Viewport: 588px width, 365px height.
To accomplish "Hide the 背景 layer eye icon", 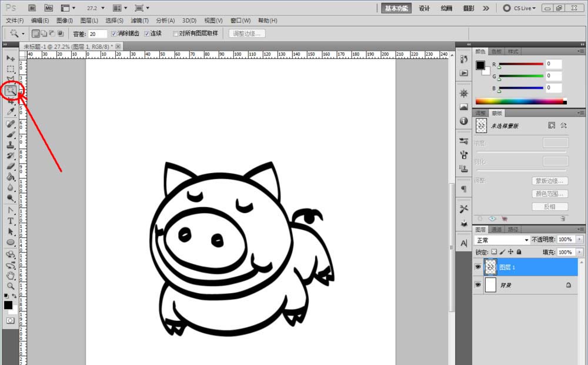I will [x=477, y=284].
